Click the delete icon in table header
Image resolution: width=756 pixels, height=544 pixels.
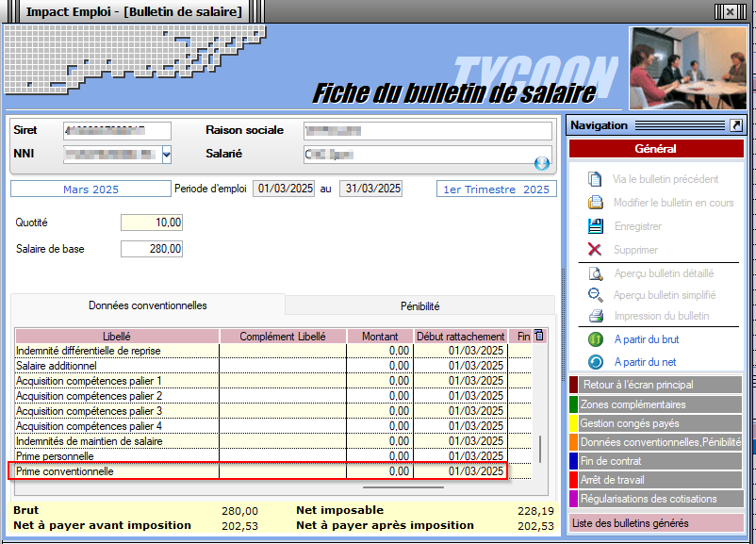tap(539, 336)
